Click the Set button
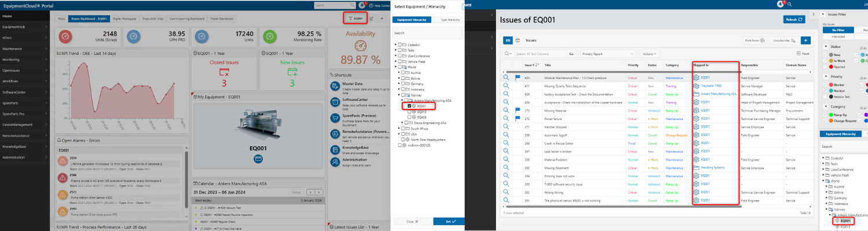This screenshot has width=868, height=231. [446, 221]
